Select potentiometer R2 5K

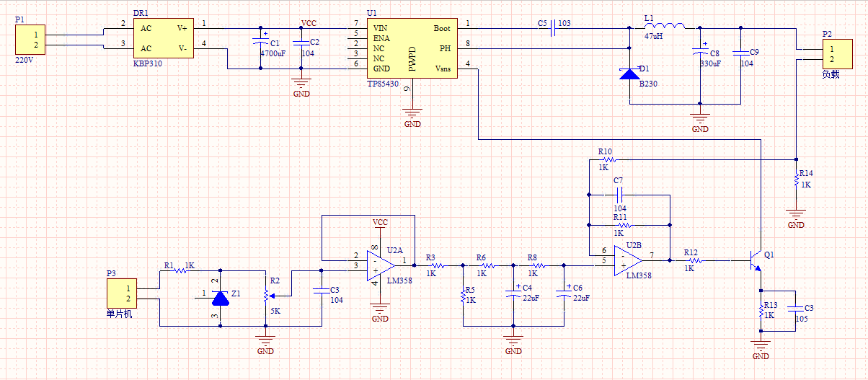(268, 294)
